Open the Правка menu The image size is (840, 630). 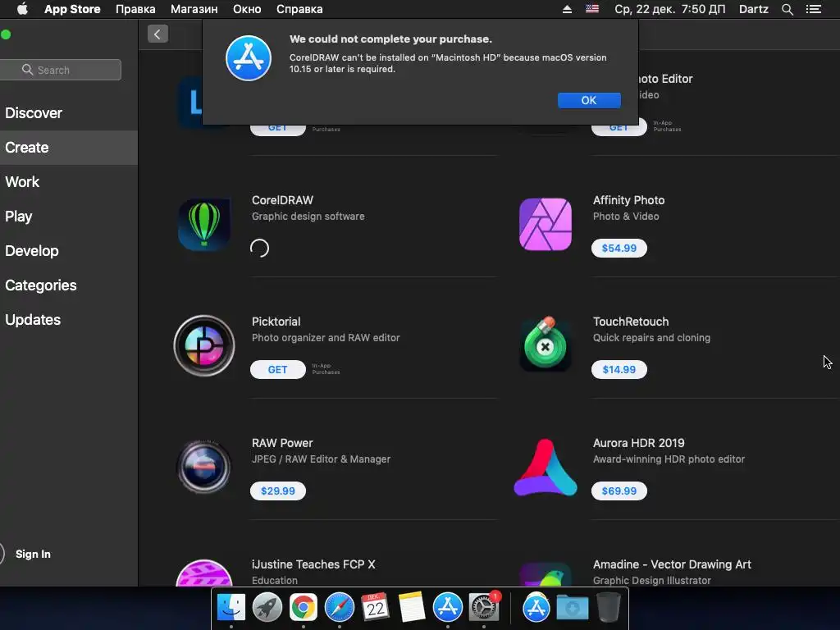click(x=135, y=9)
